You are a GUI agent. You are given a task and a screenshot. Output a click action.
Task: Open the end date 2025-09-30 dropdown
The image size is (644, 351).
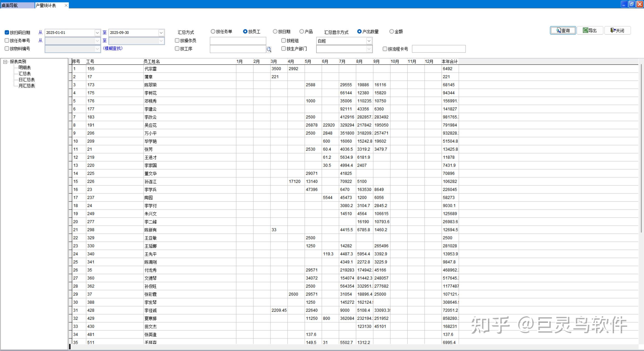click(x=161, y=33)
